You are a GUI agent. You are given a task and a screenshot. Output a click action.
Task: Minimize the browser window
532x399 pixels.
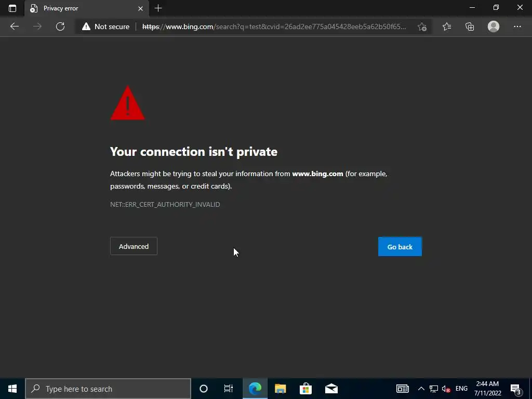tap(472, 7)
